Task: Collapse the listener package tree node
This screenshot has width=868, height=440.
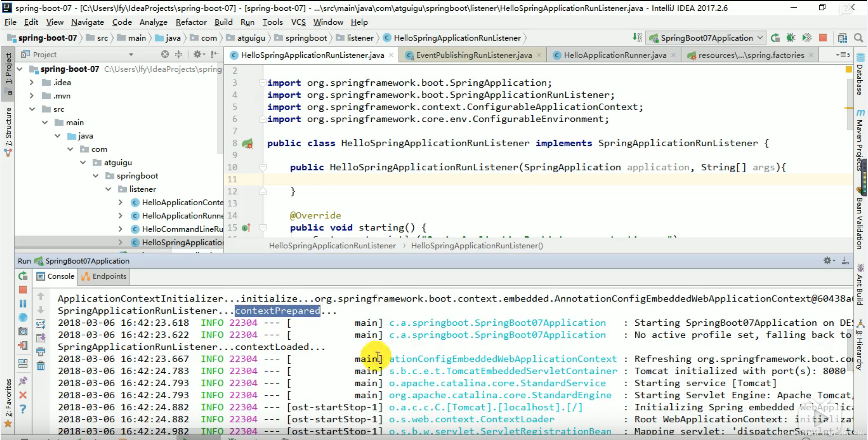Action: tap(108, 189)
